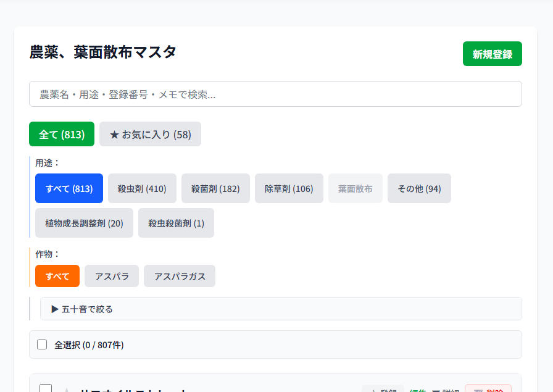Viewport: 553px width, 392px height.
Task: Choose the アスパラ crop filter
Action: (x=112, y=276)
